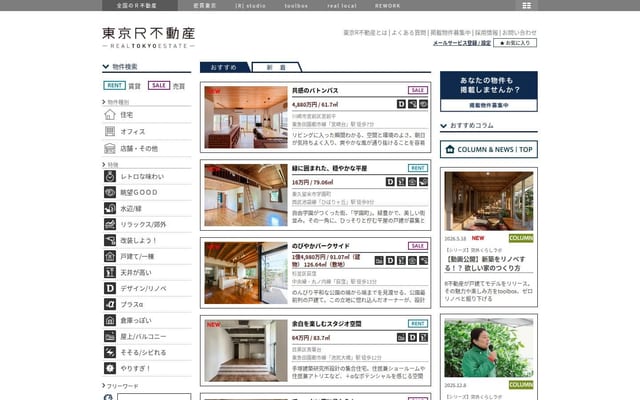Expand the 特徴 subsection arrow

pos(104,164)
